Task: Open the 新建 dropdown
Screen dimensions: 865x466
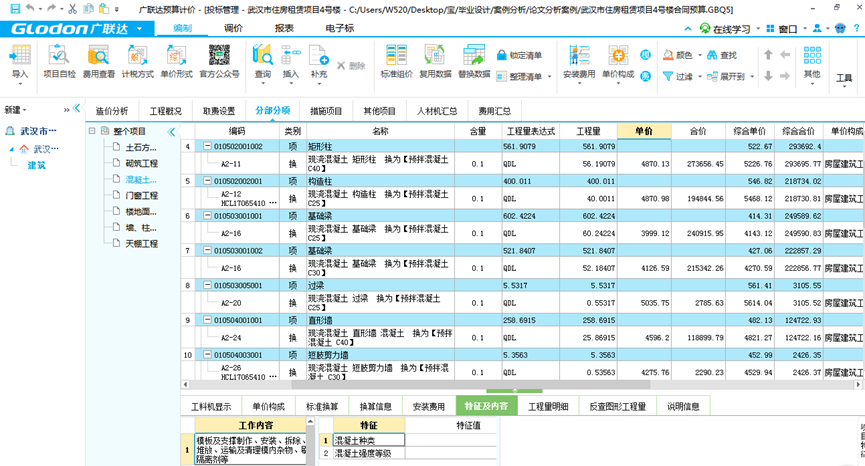Action: click(15, 110)
